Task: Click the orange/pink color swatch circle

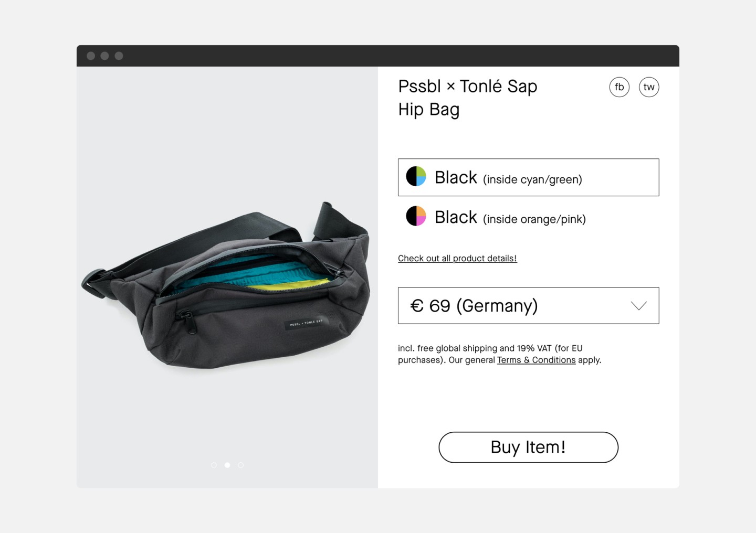Action: point(416,216)
